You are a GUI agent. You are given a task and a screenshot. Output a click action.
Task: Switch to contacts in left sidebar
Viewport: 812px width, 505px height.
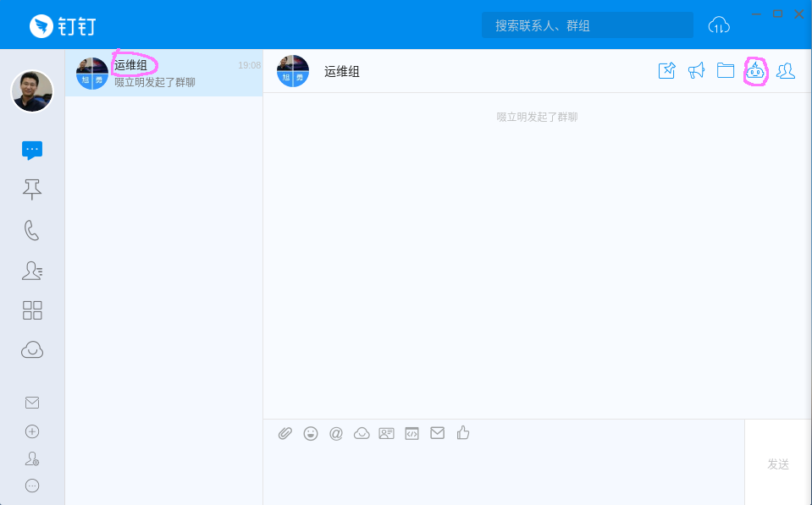click(32, 271)
